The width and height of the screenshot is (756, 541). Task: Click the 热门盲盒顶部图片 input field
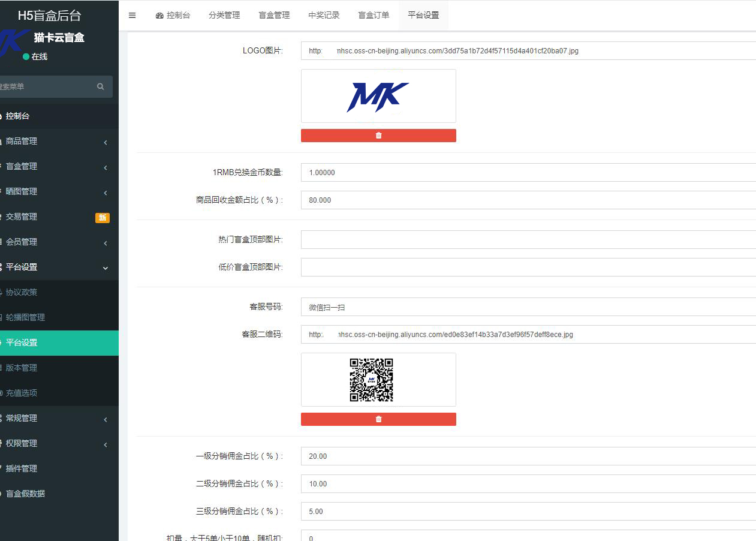click(528, 240)
